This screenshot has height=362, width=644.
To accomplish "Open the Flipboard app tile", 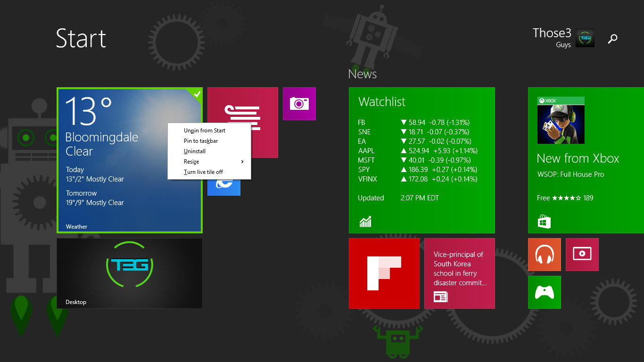I will click(384, 273).
